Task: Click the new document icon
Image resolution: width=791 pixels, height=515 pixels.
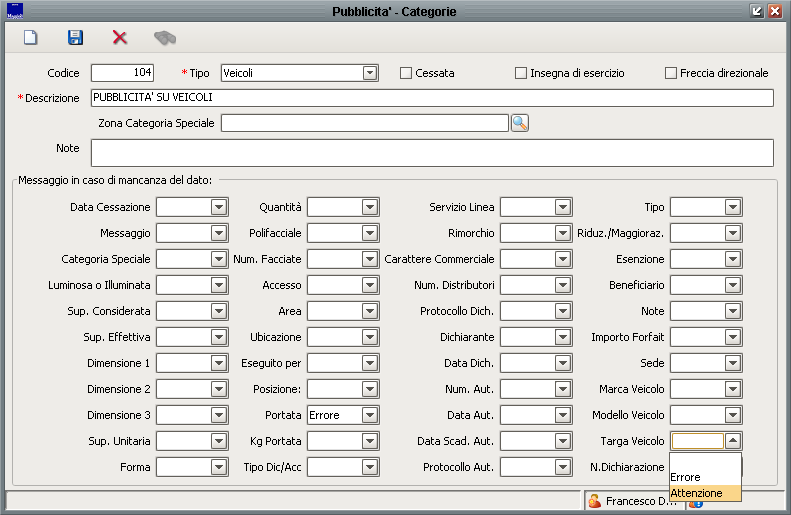Action: pyautogui.click(x=31, y=38)
